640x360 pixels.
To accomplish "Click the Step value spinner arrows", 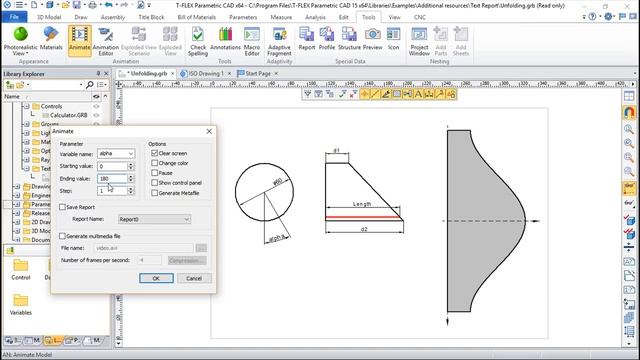I will pyautogui.click(x=131, y=191).
